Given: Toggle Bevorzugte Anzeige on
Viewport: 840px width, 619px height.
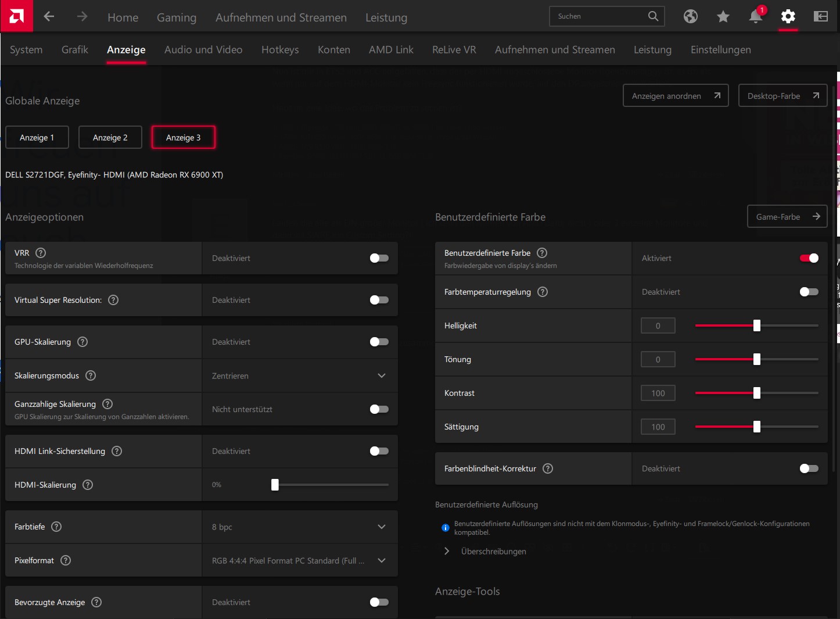Looking at the screenshot, I should (379, 602).
